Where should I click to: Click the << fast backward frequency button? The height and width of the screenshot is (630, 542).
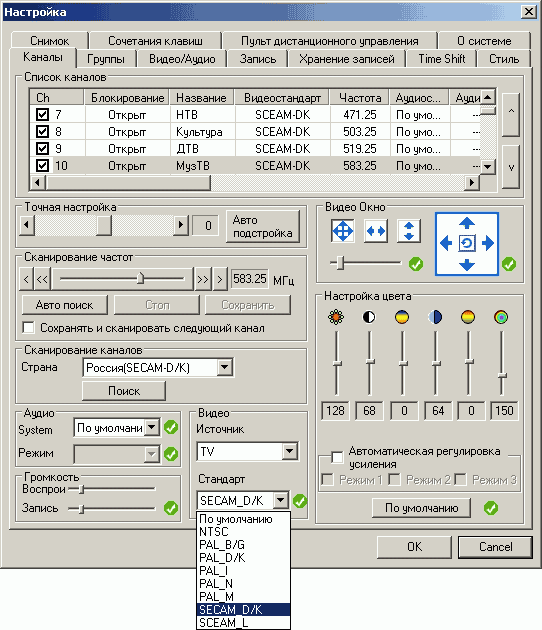[42, 278]
